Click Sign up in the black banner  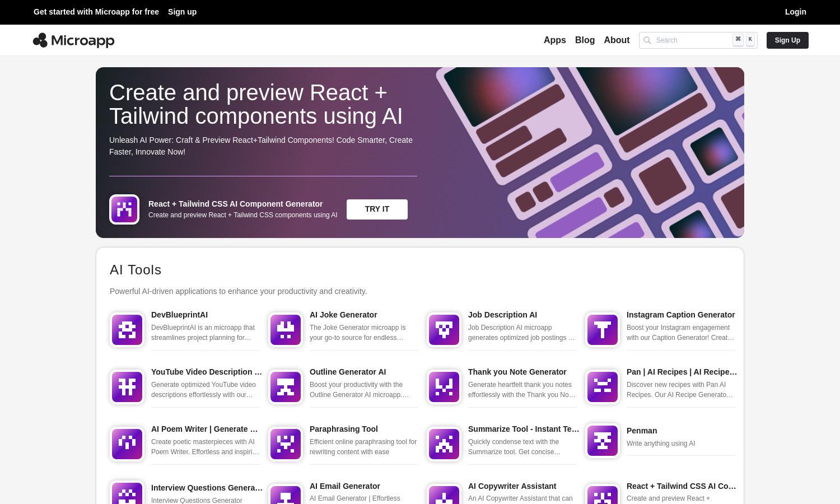point(182,12)
